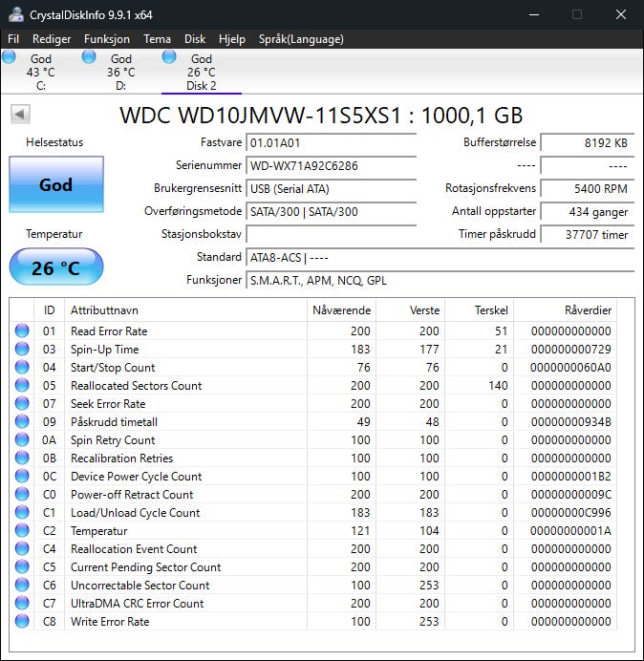Click the Overføringsmetode field SATA/300
The image size is (644, 661).
click(331, 211)
